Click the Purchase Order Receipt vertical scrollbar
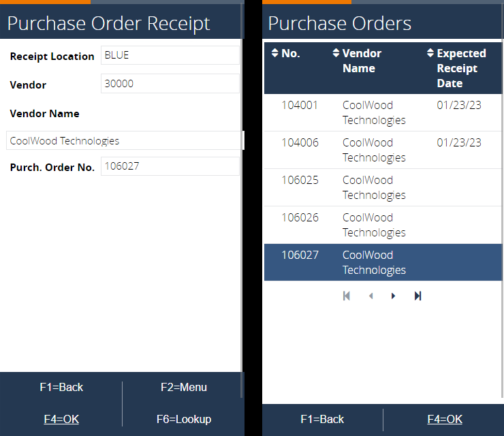This screenshot has height=436, width=504. (242, 201)
